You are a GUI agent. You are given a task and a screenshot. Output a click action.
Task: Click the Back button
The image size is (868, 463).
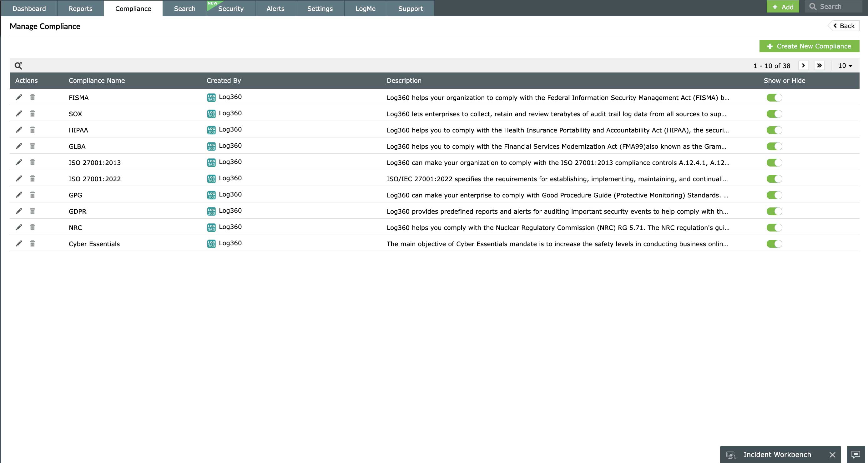tap(844, 26)
